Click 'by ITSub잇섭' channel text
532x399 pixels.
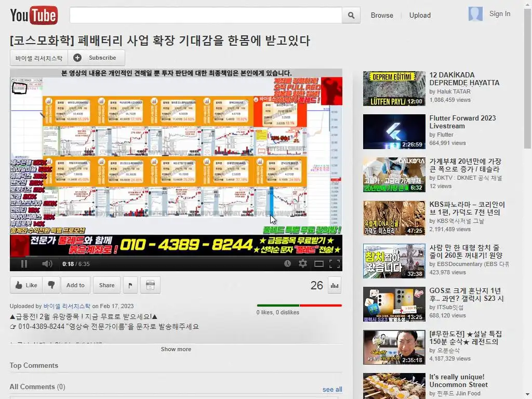(446, 307)
